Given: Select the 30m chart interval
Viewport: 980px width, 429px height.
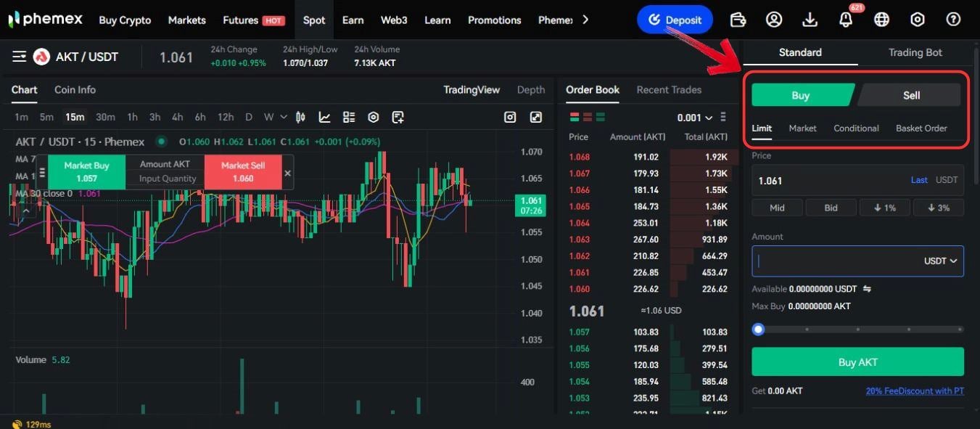Looking at the screenshot, I should tap(105, 117).
